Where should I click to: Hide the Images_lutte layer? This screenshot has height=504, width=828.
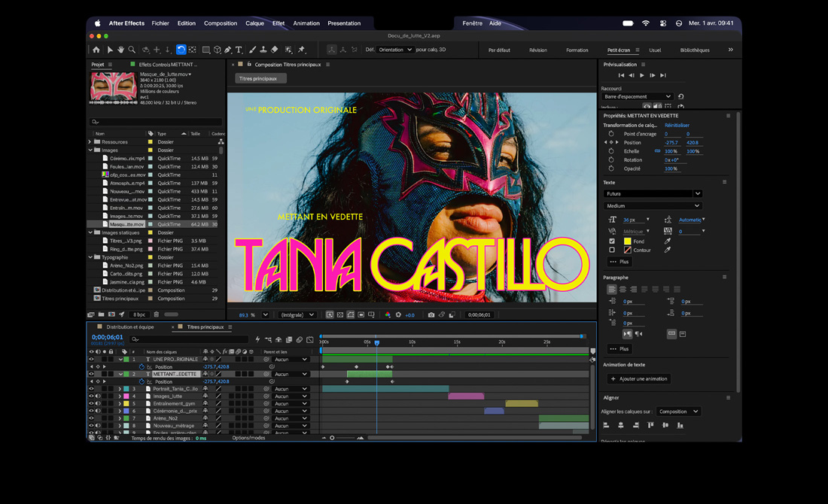tap(91, 396)
